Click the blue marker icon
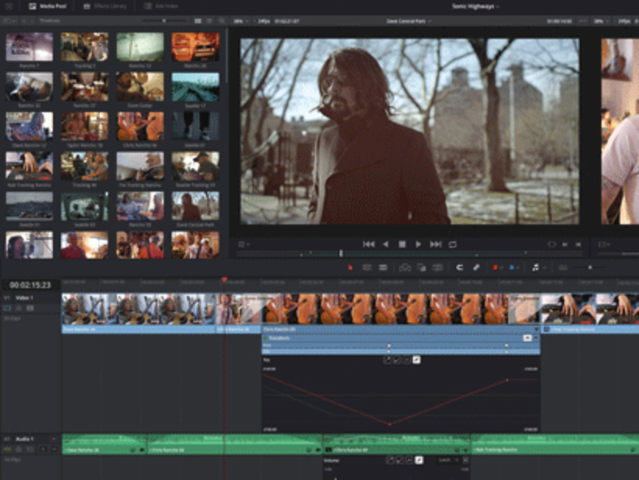The image size is (639, 480). click(x=511, y=267)
